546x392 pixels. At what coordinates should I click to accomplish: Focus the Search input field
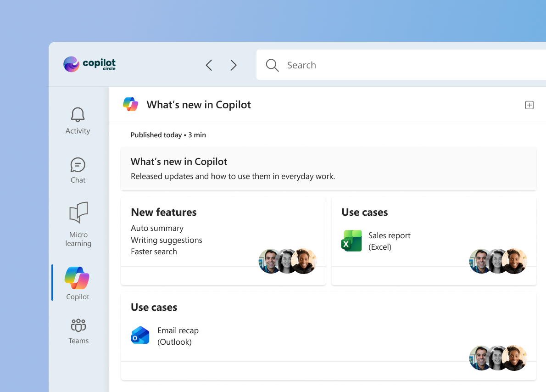pyautogui.click(x=401, y=65)
